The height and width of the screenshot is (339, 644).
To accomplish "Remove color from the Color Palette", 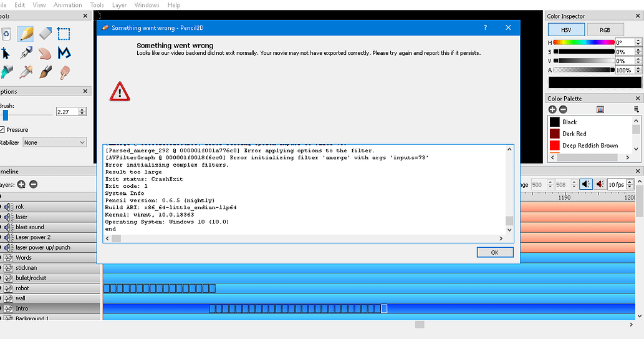I will [x=564, y=109].
